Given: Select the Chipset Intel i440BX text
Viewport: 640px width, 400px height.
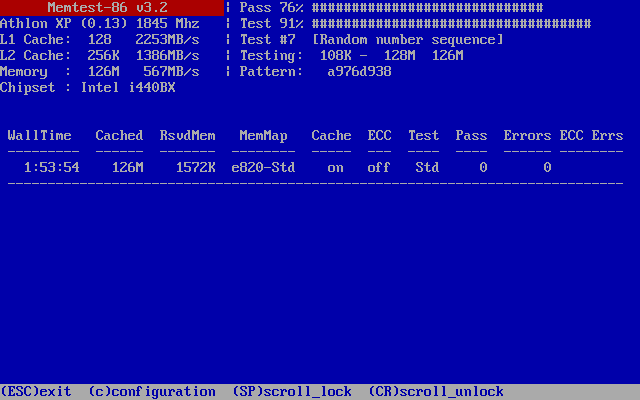Looking at the screenshot, I should (88, 88).
